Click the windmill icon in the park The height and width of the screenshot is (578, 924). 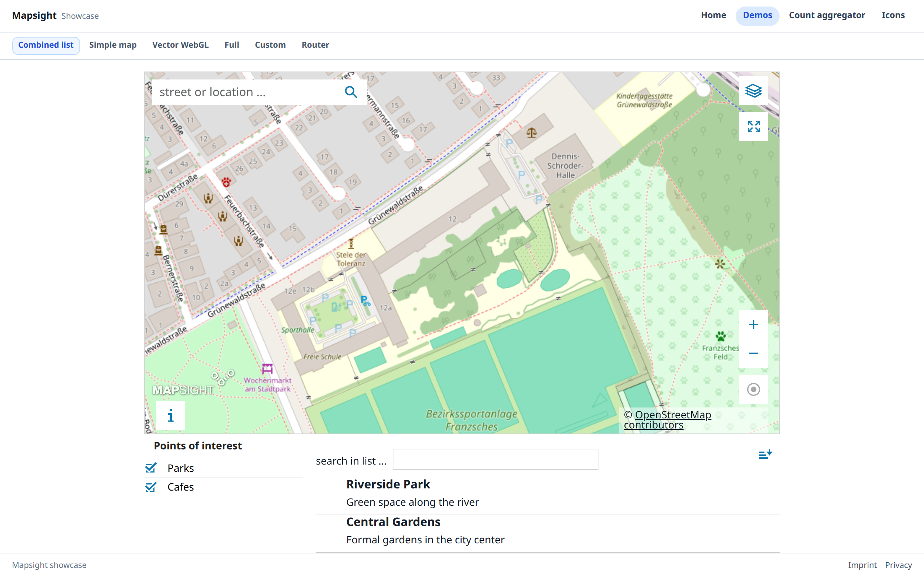click(720, 264)
